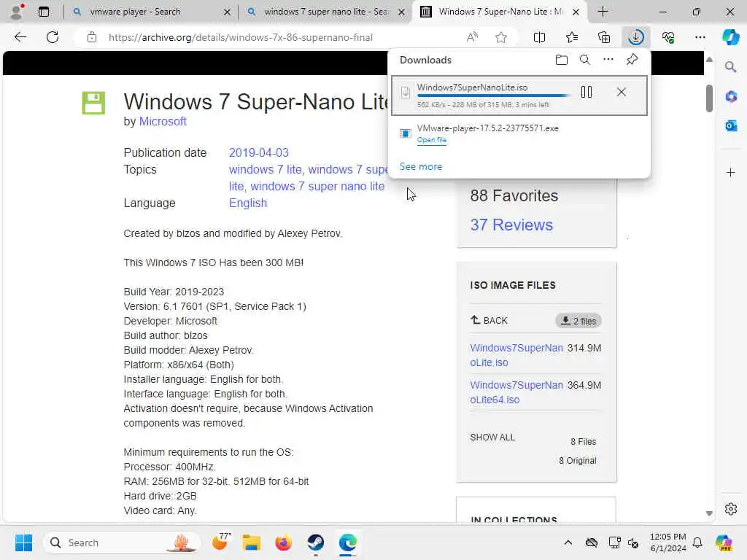The width and height of the screenshot is (747, 560).
Task: Click SHOW ALL files link
Action: 492,437
